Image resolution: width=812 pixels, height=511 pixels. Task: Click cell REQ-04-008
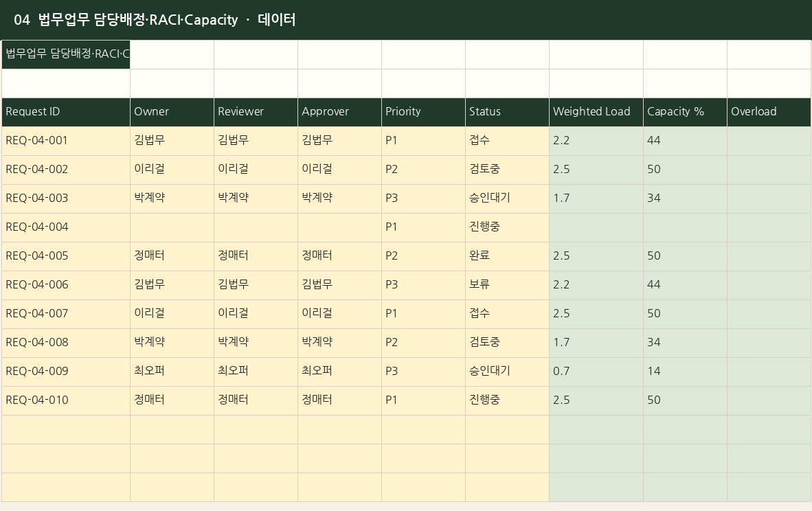66,343
